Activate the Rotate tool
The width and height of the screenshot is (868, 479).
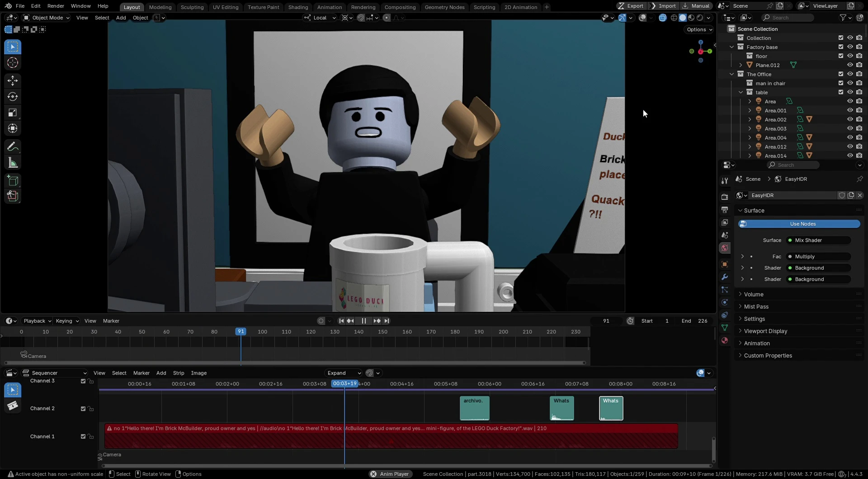pyautogui.click(x=13, y=97)
